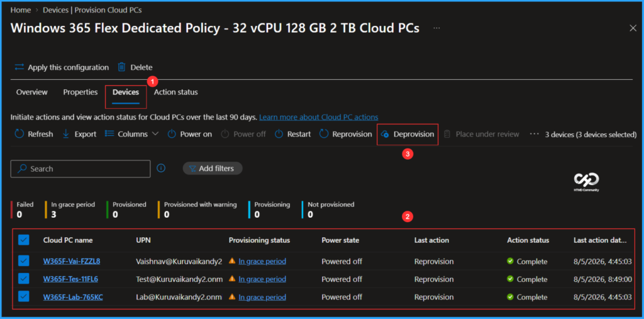Switch to the Properties tab
This screenshot has width=644, height=319.
[80, 92]
